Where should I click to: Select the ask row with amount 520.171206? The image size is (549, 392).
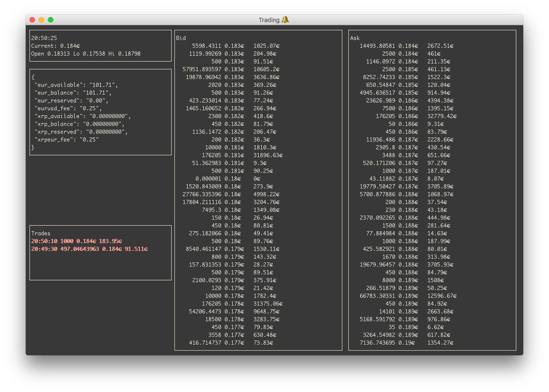(x=405, y=163)
